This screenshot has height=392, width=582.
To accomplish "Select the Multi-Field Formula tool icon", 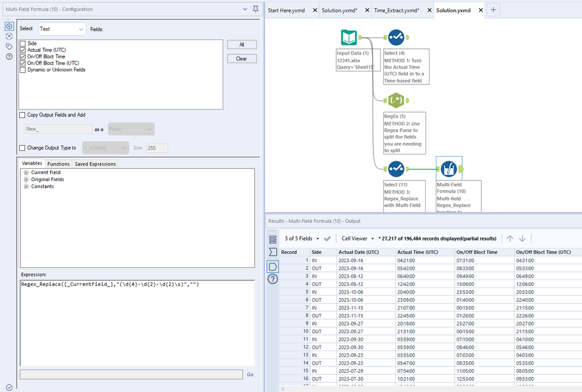I will [x=449, y=169].
